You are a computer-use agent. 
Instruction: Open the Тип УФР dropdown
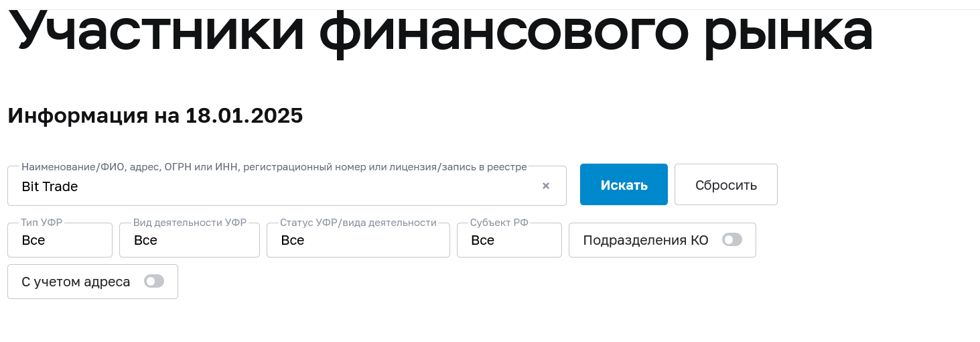pos(60,241)
